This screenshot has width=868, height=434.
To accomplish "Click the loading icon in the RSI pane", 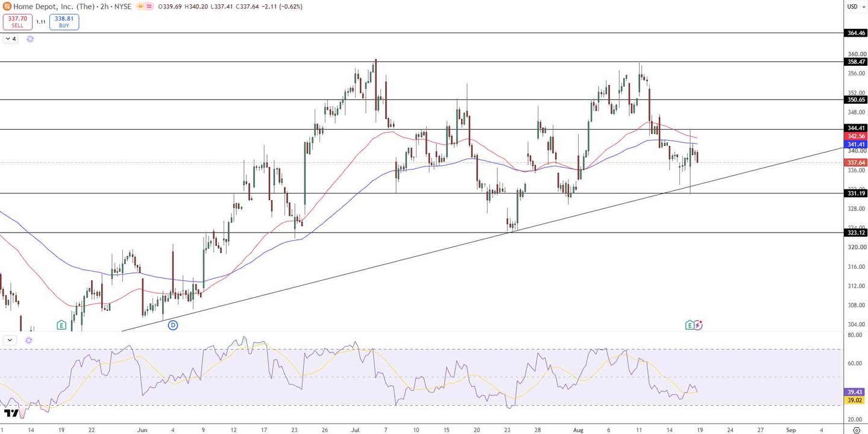I will (28, 340).
